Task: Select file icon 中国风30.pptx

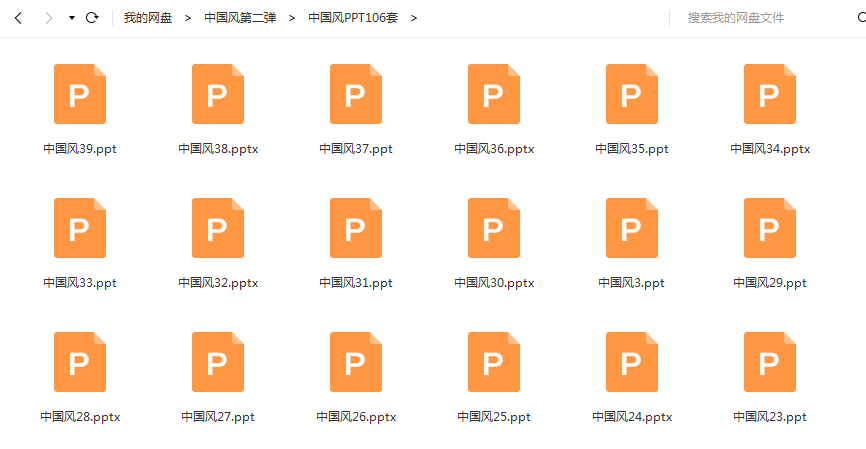Action: 494,228
